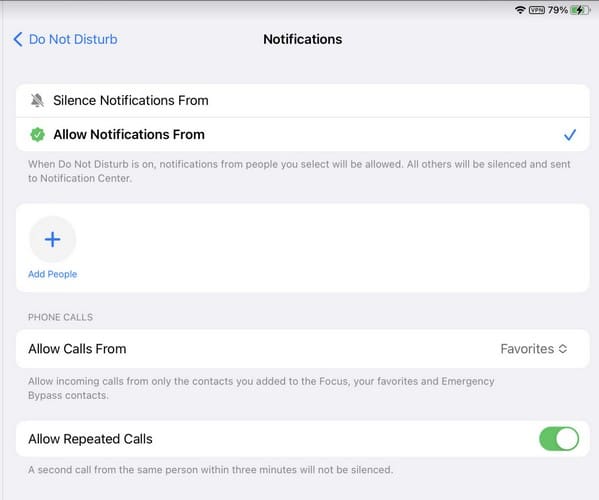The width and height of the screenshot is (599, 500).
Task: Tap the blue plus Add People icon
Action: 52,239
